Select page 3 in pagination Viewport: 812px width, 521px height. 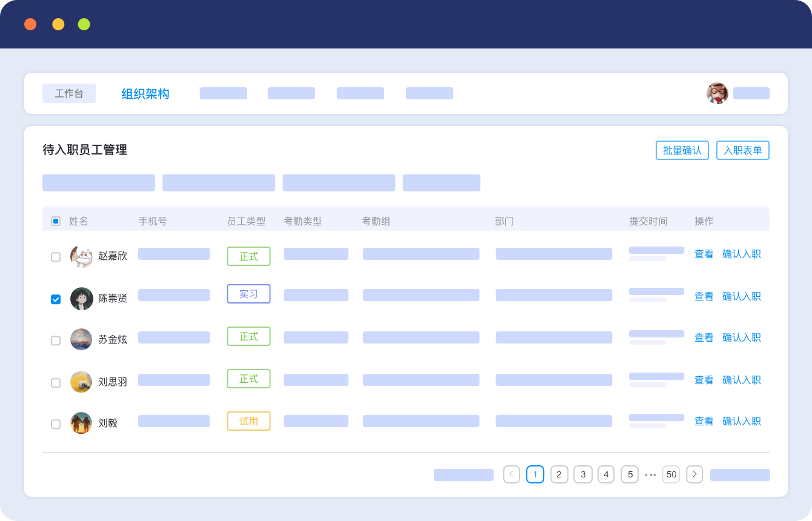tap(583, 474)
